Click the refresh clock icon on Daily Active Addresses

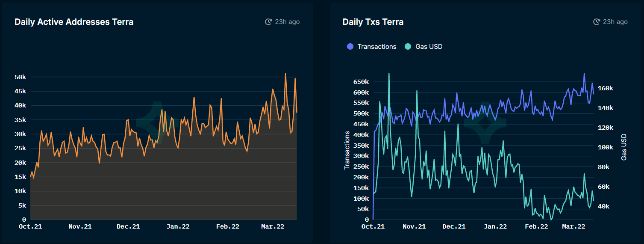[x=268, y=22]
